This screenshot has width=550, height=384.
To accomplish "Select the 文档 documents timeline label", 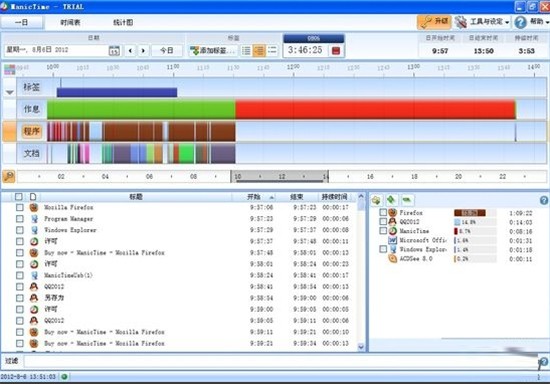I will point(32,154).
